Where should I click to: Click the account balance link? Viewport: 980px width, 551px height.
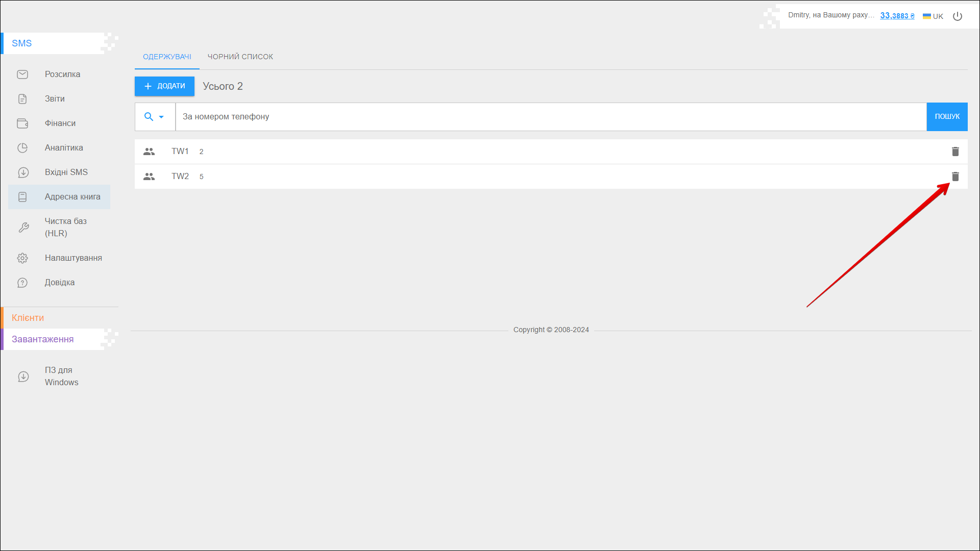tap(897, 16)
